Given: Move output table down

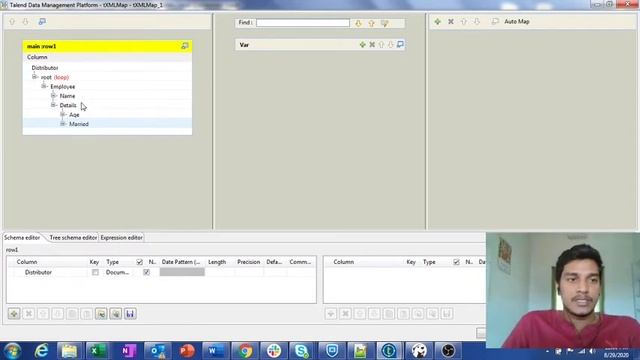Looking at the screenshot, I should click(477, 22).
